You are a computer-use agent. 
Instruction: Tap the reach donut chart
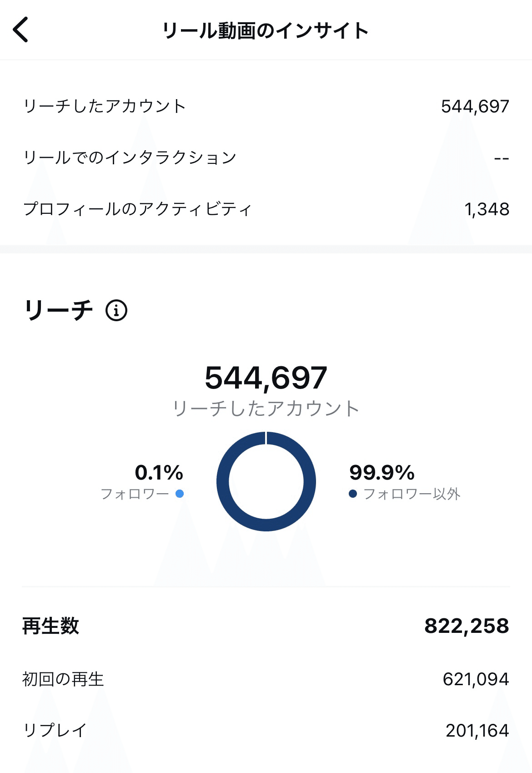click(266, 481)
